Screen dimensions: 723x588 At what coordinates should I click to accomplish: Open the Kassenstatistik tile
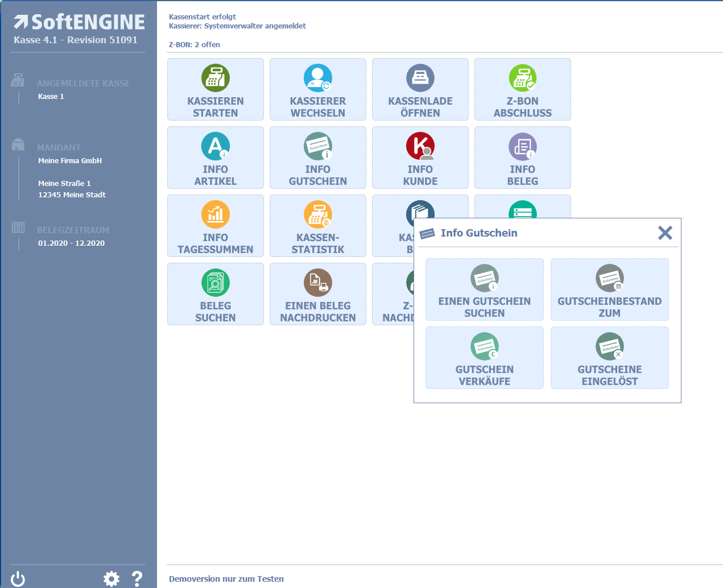click(317, 226)
